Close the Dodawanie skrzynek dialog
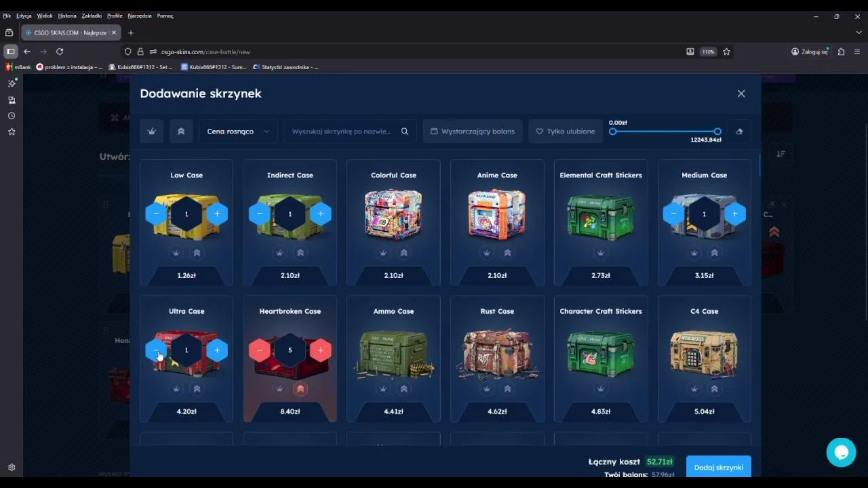Viewport: 868px width, 488px height. (741, 94)
